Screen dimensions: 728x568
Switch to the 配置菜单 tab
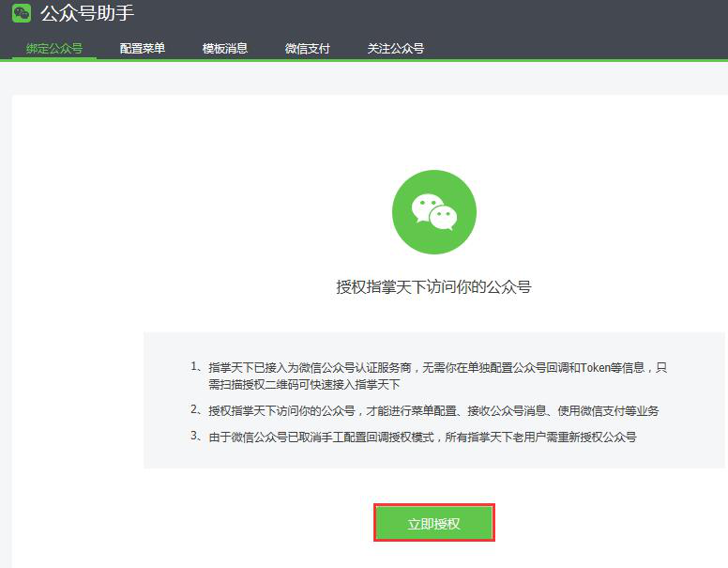143,48
